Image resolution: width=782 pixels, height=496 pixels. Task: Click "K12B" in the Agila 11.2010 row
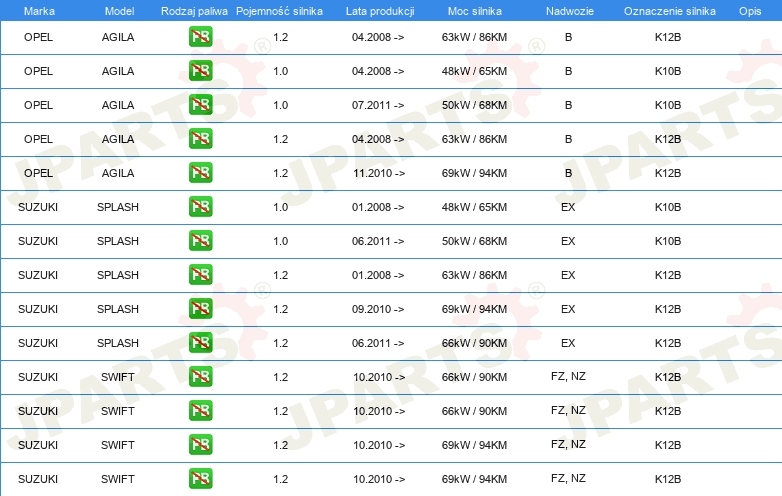(x=668, y=173)
